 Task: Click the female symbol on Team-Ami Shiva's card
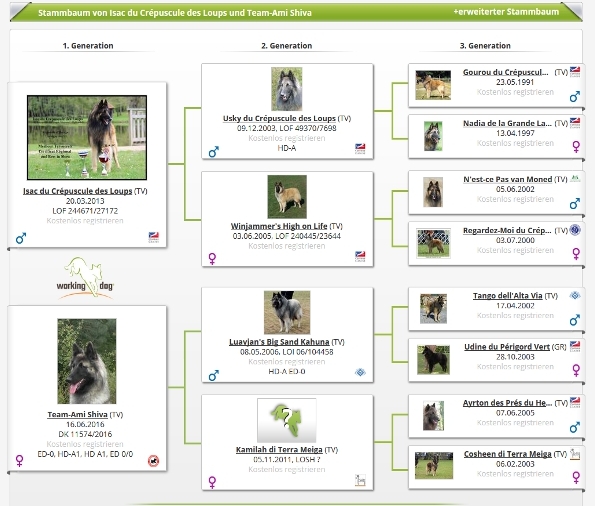(19, 460)
